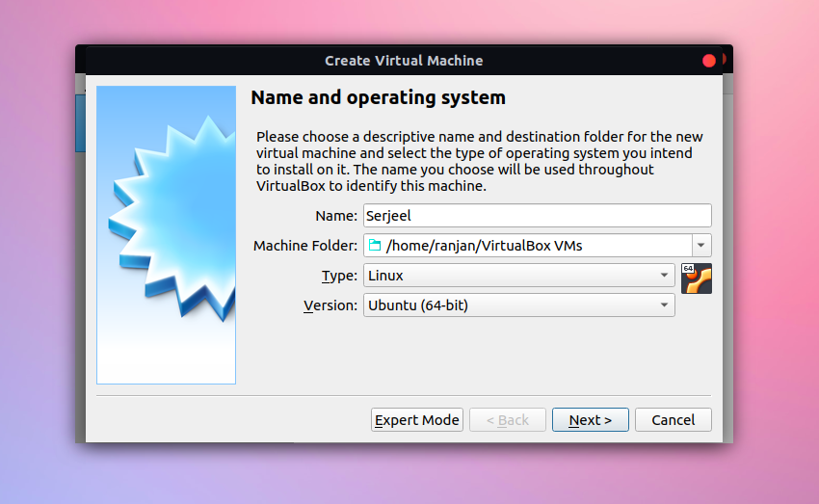Viewport: 819px width, 504px height.
Task: Click the folder icon in Machine Folder field
Action: click(375, 245)
